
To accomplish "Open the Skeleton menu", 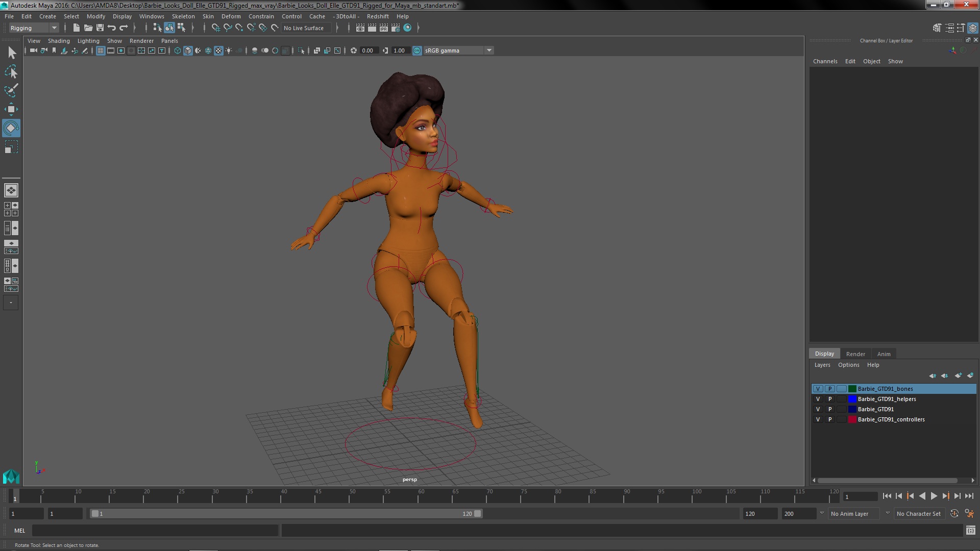I will coord(183,16).
